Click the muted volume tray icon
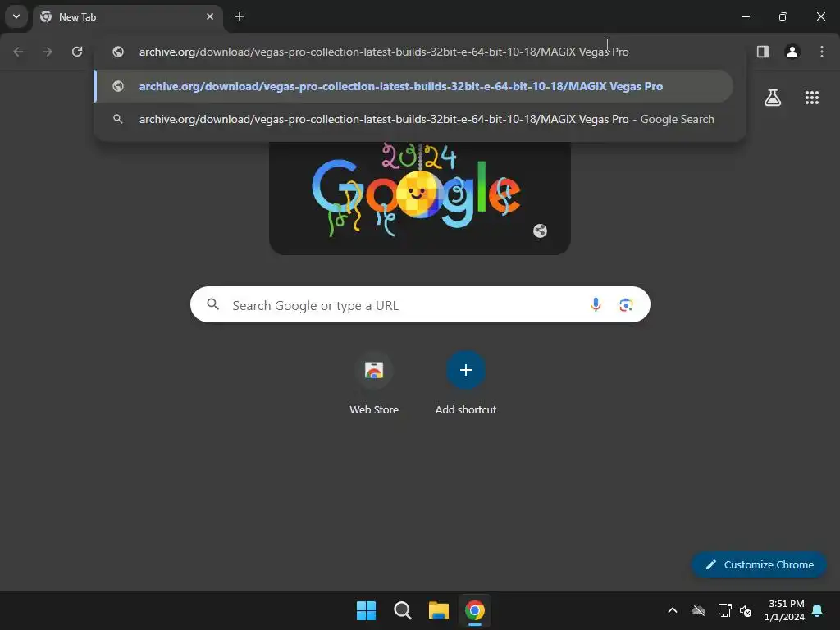This screenshot has height=630, width=840. (746, 610)
